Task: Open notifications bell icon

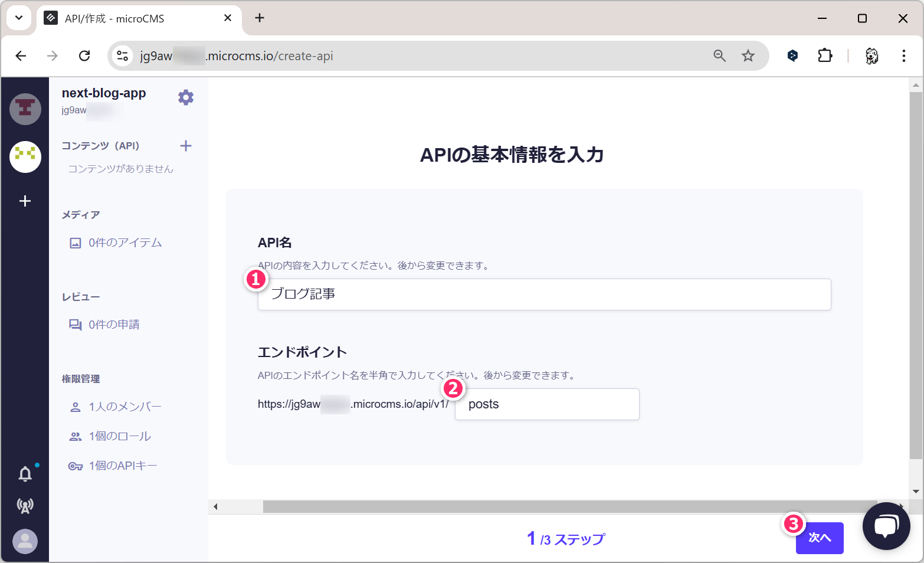Action: (25, 474)
